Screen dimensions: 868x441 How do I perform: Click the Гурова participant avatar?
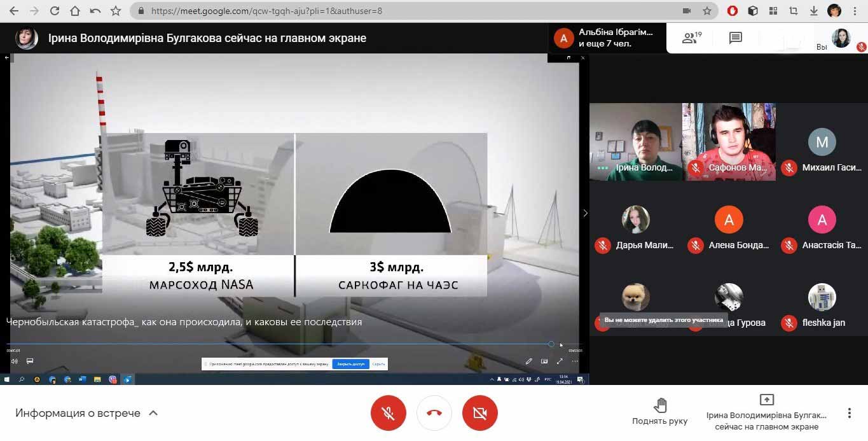coord(729,297)
